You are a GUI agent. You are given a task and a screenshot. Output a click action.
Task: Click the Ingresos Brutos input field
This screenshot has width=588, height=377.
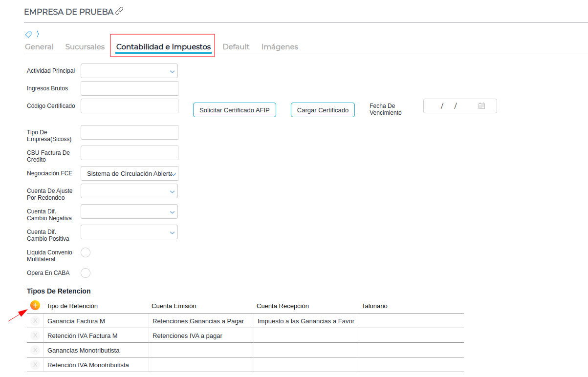pyautogui.click(x=130, y=88)
